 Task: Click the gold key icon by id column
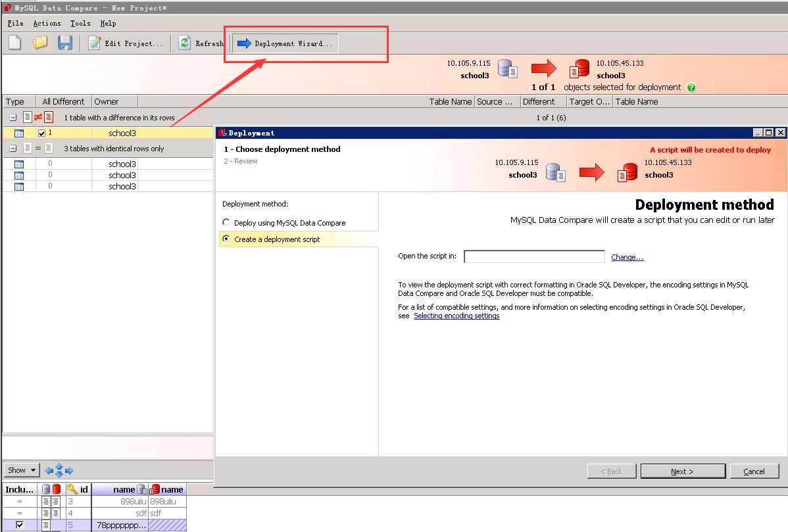pyautogui.click(x=72, y=489)
